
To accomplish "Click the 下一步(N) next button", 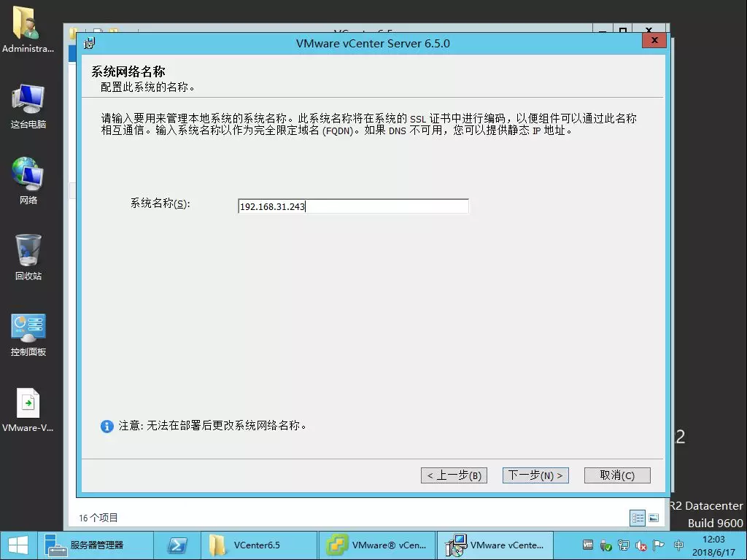I will click(535, 475).
